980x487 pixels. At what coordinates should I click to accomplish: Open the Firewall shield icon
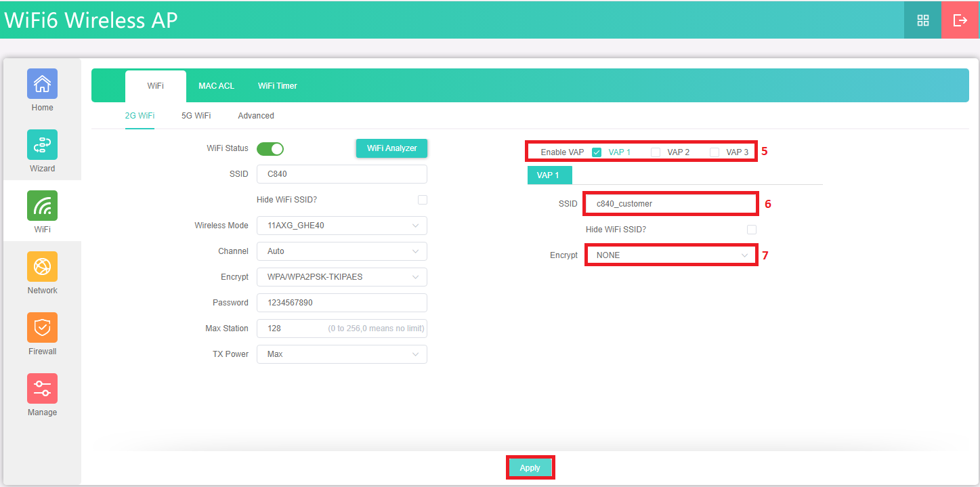pyautogui.click(x=42, y=328)
